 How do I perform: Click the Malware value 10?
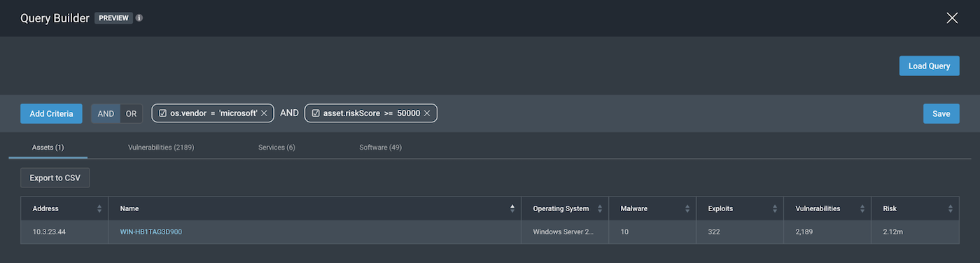coord(624,232)
